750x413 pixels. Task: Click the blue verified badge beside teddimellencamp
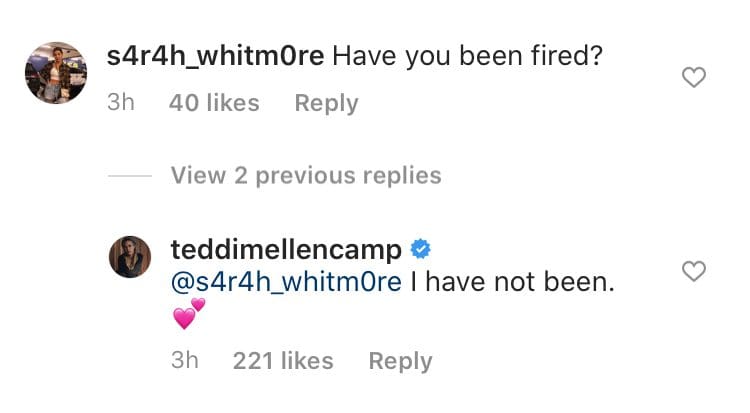(421, 249)
